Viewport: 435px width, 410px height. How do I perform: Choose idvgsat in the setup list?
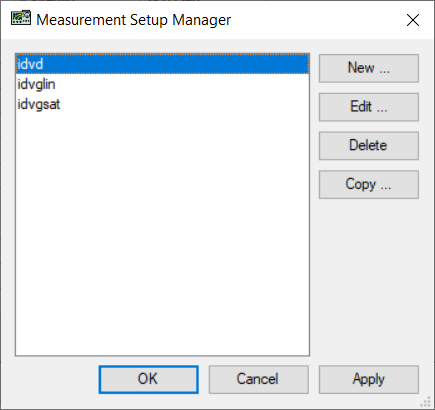click(162, 104)
